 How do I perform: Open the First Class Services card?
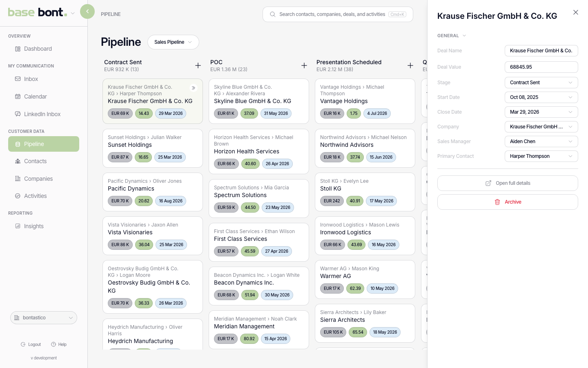259,242
